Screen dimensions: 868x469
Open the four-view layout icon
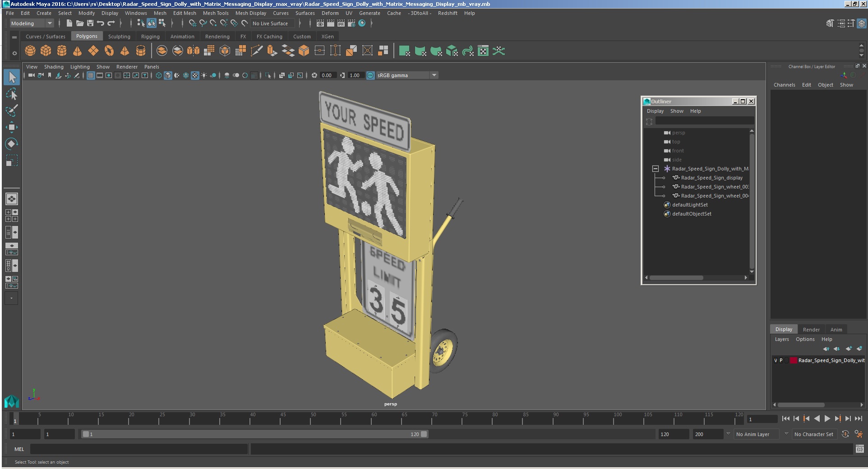[12, 216]
